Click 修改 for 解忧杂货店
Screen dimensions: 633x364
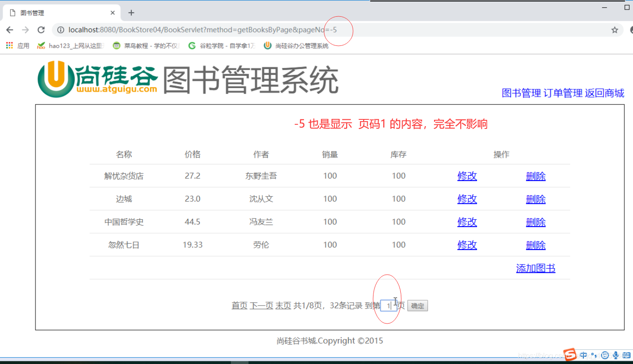pos(467,176)
